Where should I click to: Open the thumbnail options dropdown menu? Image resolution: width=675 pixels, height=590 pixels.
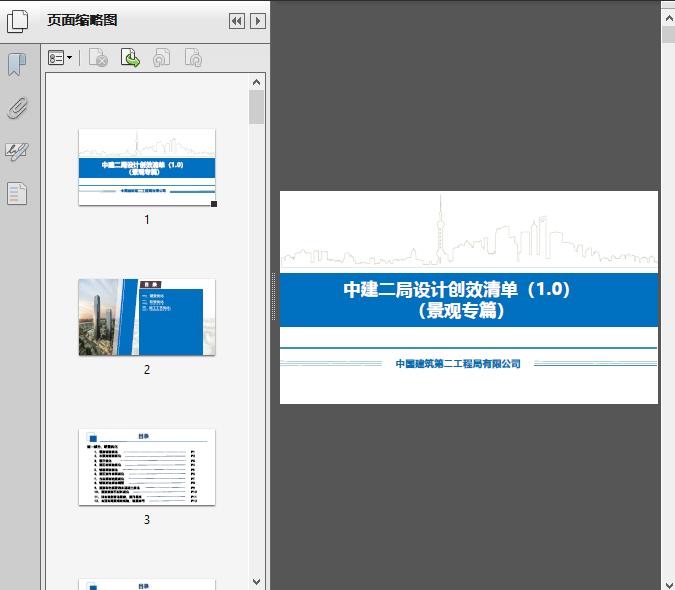point(60,58)
